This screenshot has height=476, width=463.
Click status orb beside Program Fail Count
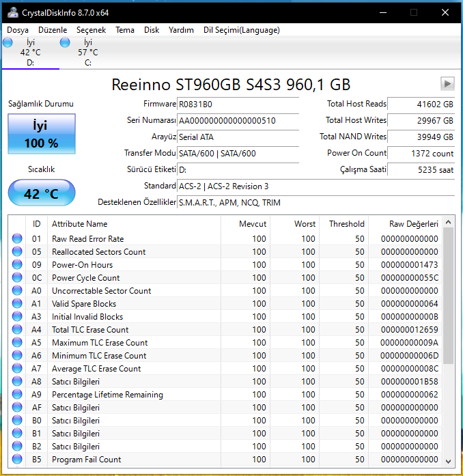[x=18, y=460]
